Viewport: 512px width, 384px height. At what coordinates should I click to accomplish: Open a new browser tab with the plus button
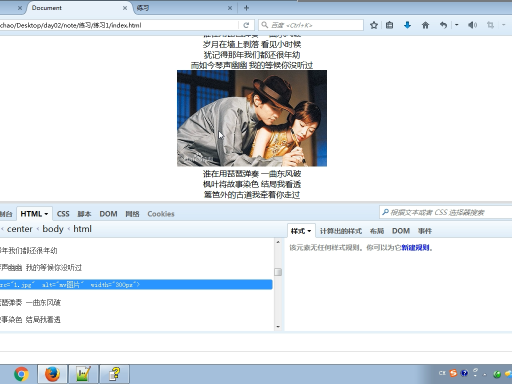pyautogui.click(x=246, y=8)
